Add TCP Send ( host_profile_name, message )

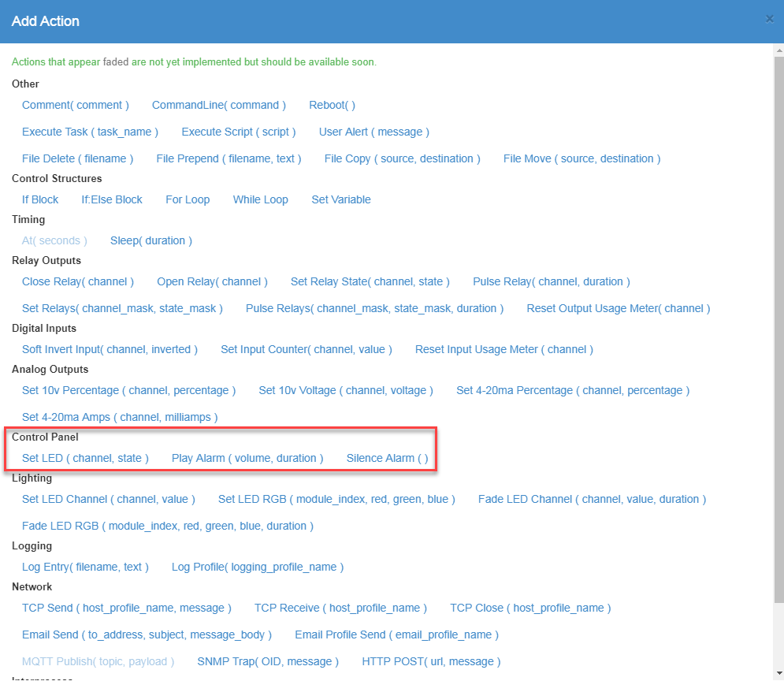127,608
